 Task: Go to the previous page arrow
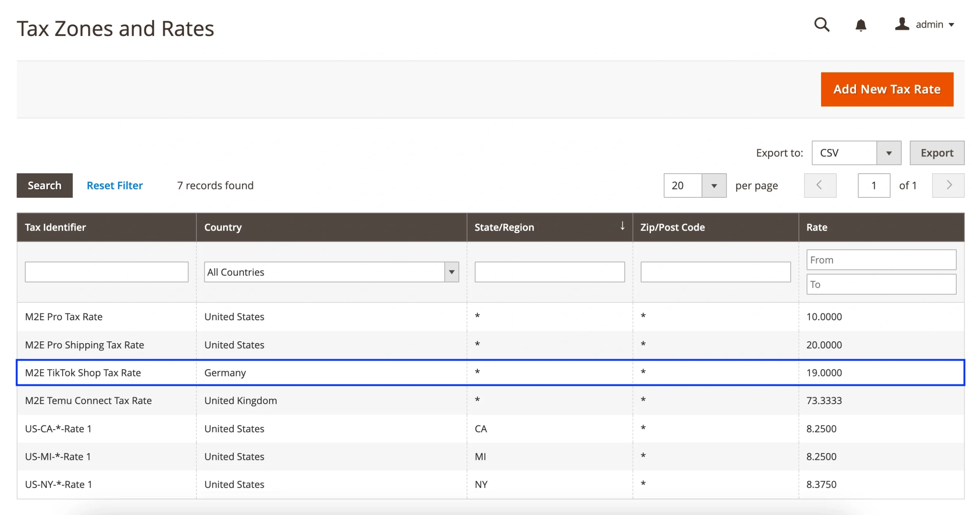click(820, 186)
